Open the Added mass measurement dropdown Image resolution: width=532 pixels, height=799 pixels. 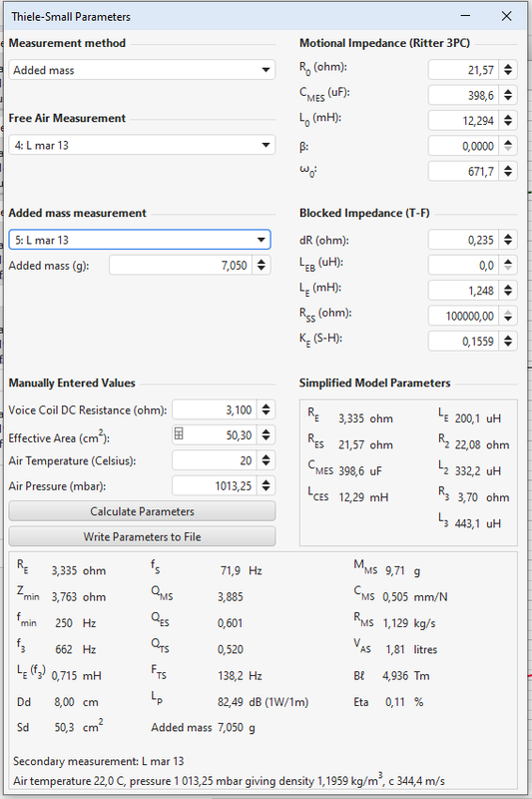pos(140,240)
